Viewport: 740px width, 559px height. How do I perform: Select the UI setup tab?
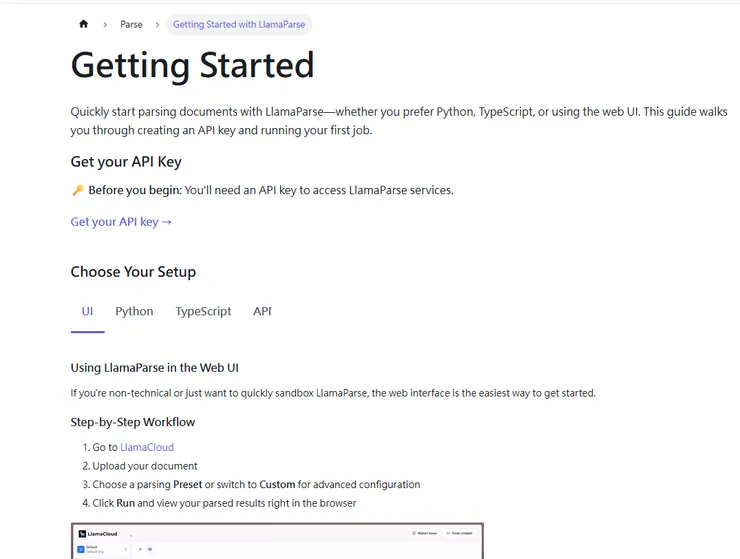click(87, 312)
